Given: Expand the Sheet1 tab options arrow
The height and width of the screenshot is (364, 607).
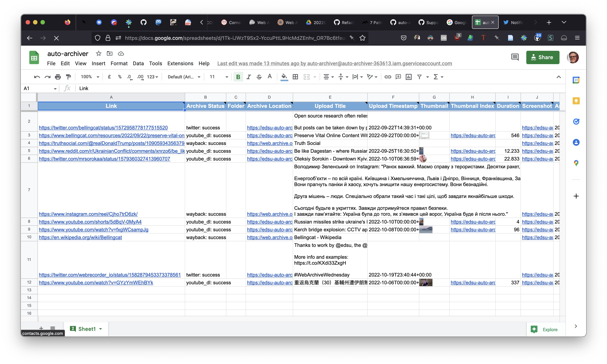Looking at the screenshot, I should pyautogui.click(x=101, y=329).
